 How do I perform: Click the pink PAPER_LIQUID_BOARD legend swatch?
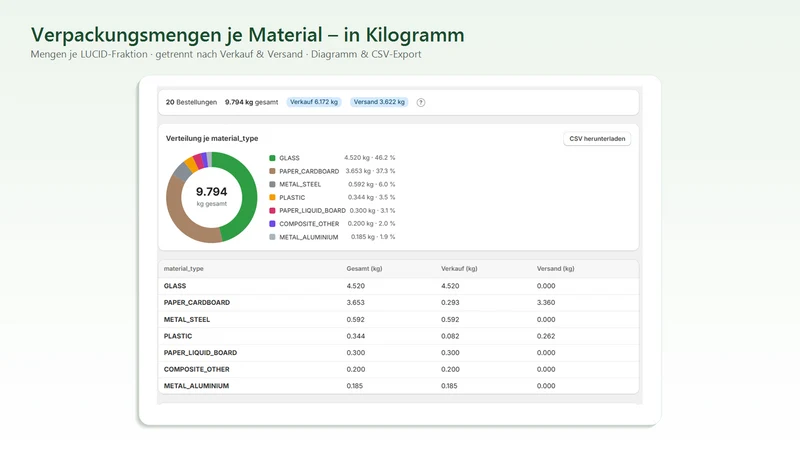(272, 211)
